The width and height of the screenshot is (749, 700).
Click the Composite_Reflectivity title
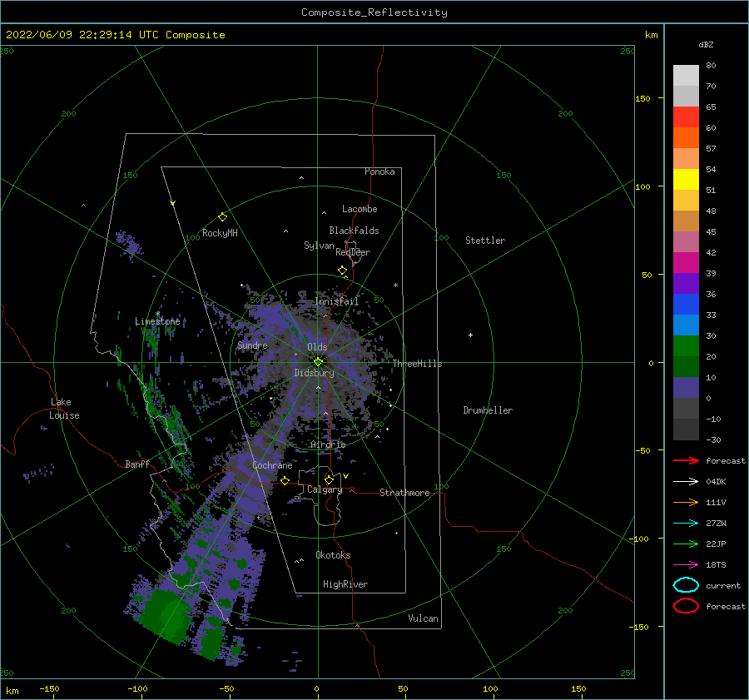[x=374, y=12]
